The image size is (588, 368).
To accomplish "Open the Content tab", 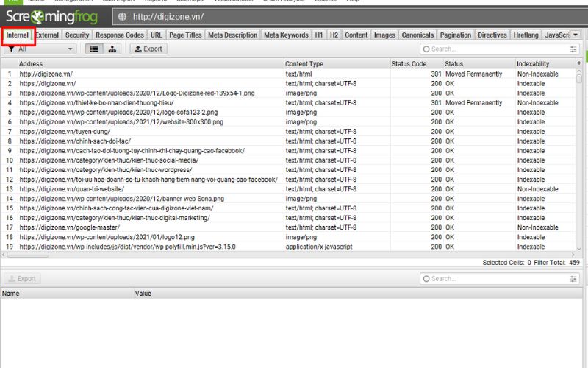I will pyautogui.click(x=356, y=35).
